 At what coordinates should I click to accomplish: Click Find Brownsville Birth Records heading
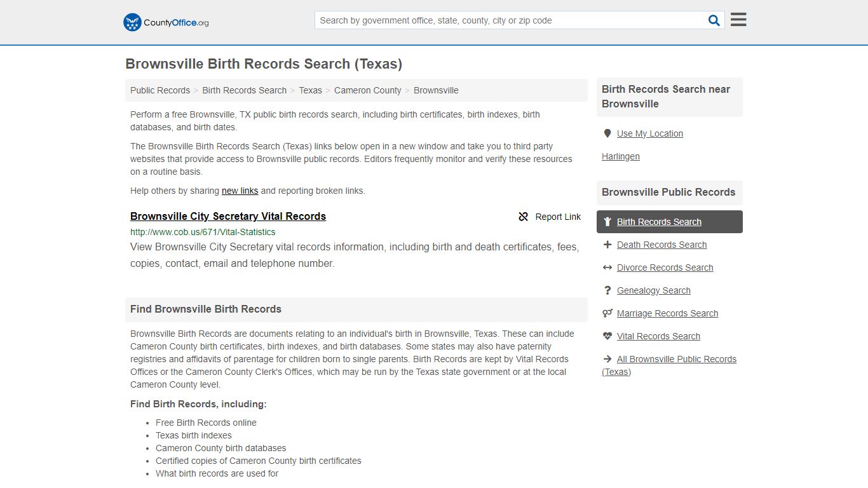[x=206, y=309]
